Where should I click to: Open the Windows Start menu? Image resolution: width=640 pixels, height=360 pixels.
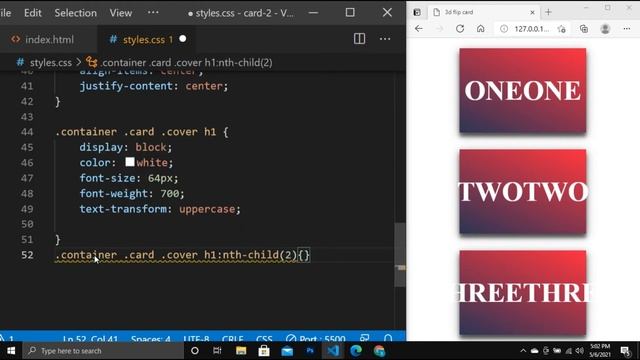(11, 351)
